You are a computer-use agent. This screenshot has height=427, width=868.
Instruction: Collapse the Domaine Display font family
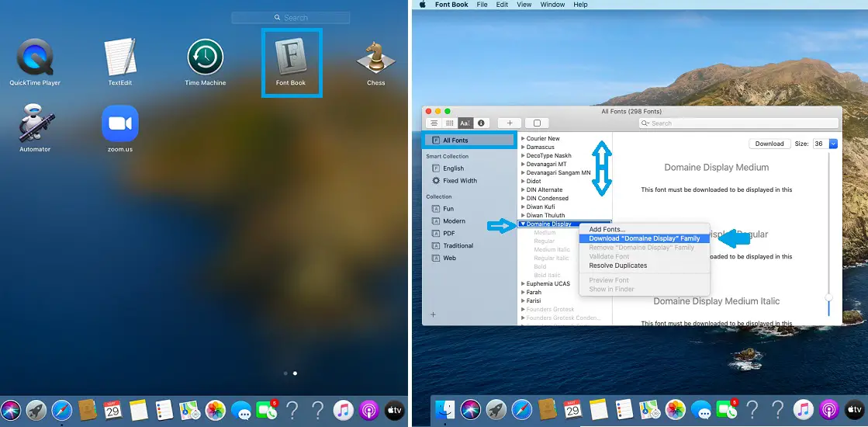[x=524, y=224]
